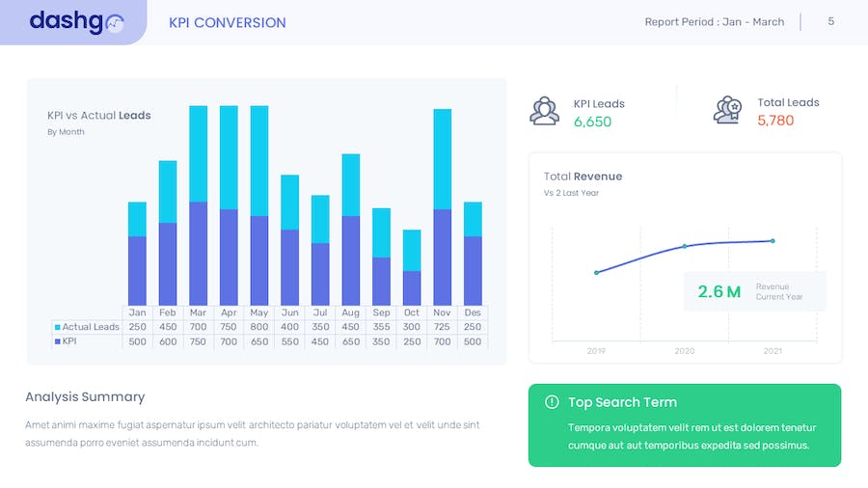This screenshot has height=488, width=868.
Task: Select the 2020 data point on revenue line
Action: [685, 246]
